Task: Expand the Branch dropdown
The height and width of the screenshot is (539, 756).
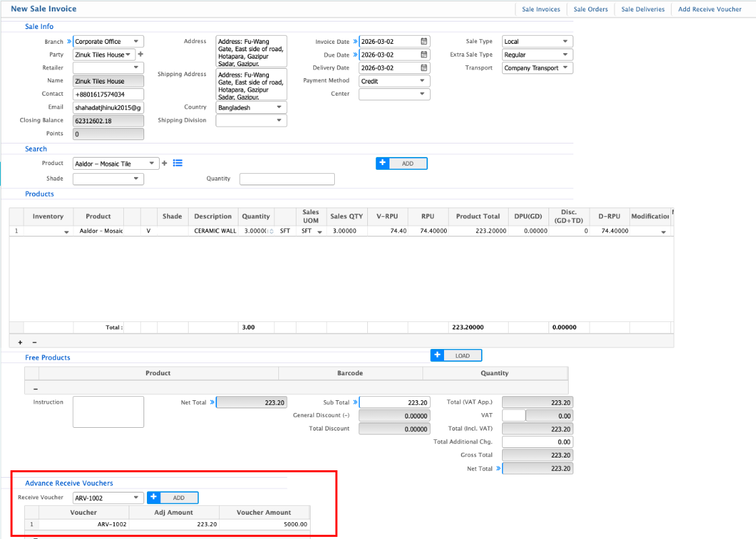Action: coord(137,42)
